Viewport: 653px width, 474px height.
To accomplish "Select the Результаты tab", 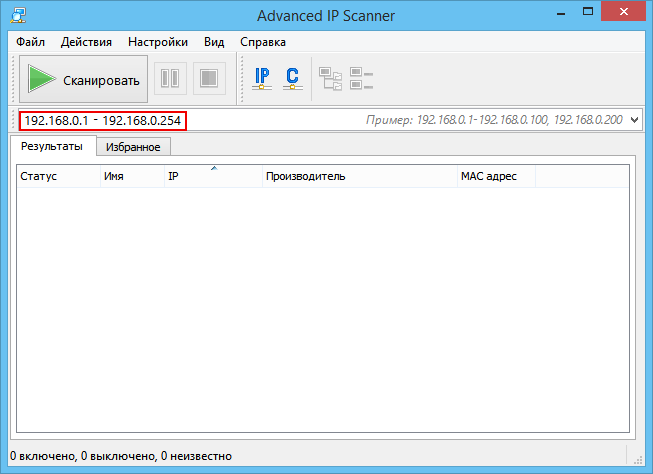I will coord(52,146).
